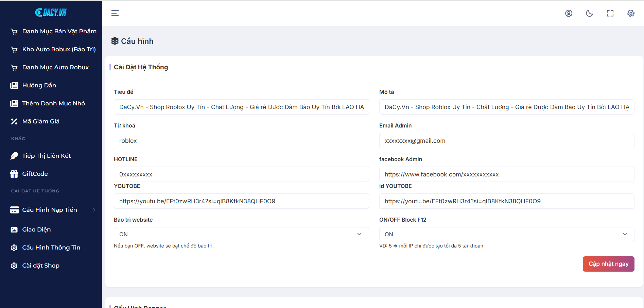Screen dimensions: 644x308
Task: Click the KHÁC sidebar section label
Action: [18, 138]
